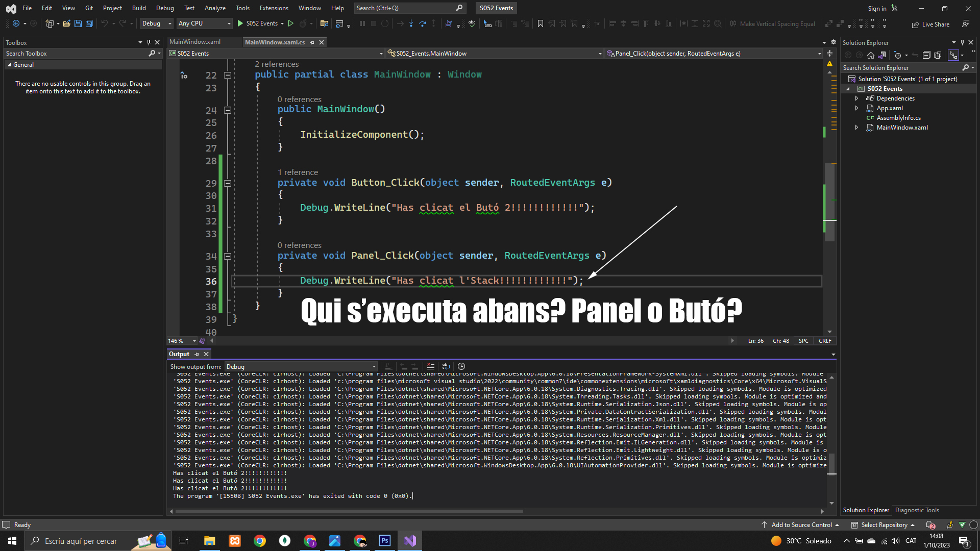The width and height of the screenshot is (980, 551).
Task: Expand the Dependencies tree node
Action: (857, 98)
